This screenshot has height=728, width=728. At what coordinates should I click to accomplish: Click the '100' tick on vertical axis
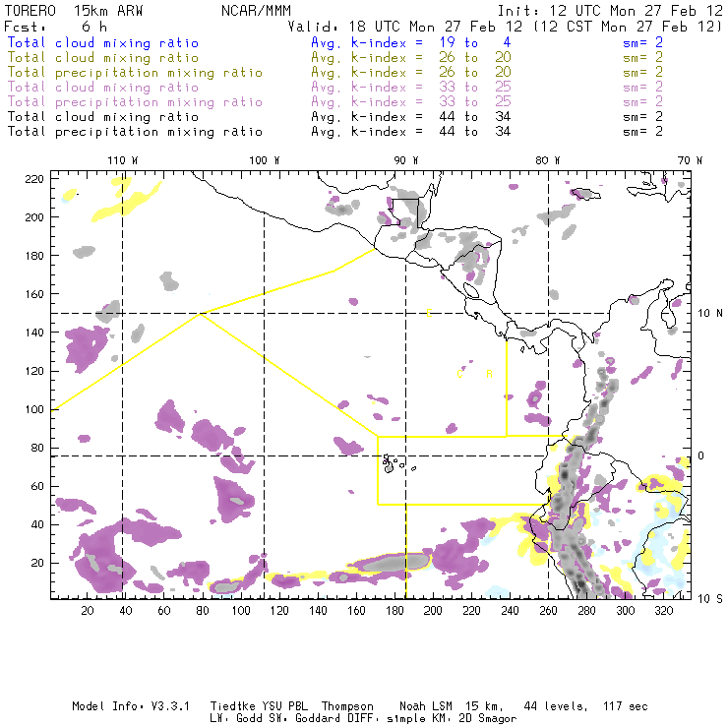(34, 409)
